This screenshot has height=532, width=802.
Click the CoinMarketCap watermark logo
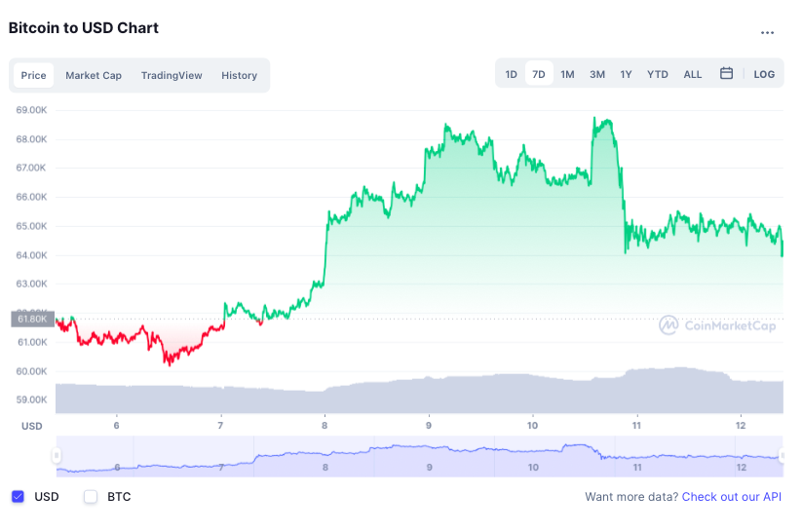coord(716,325)
